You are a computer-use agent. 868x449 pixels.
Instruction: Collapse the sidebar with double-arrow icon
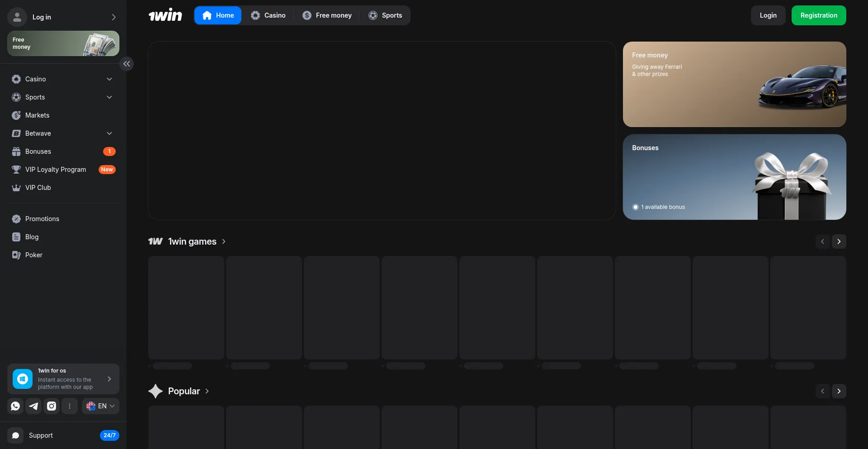tap(127, 64)
